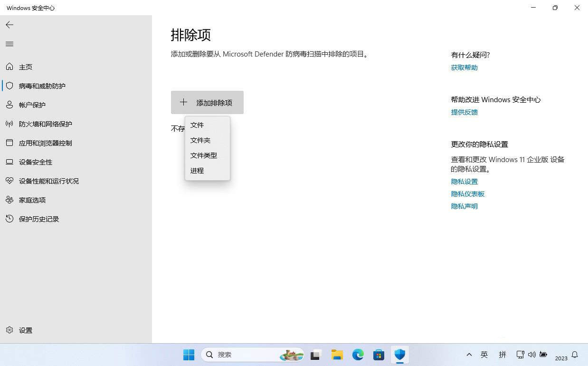Choose 文件 from exclusion menu

click(x=197, y=125)
